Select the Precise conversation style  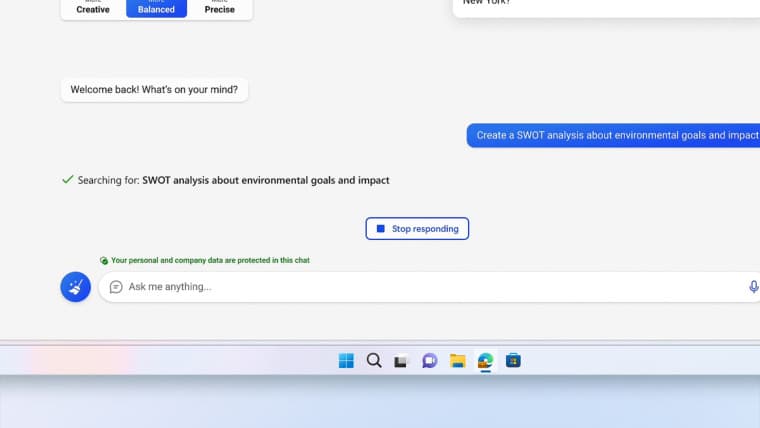pos(219,9)
